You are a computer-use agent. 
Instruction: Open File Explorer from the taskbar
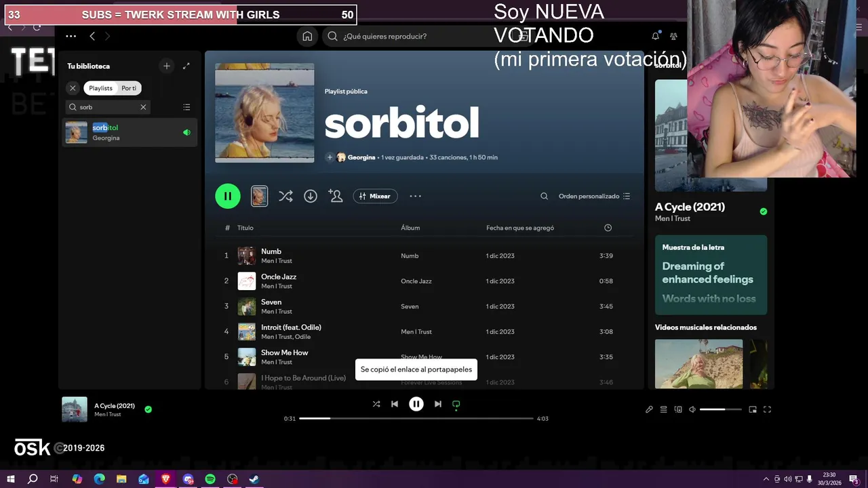121,479
